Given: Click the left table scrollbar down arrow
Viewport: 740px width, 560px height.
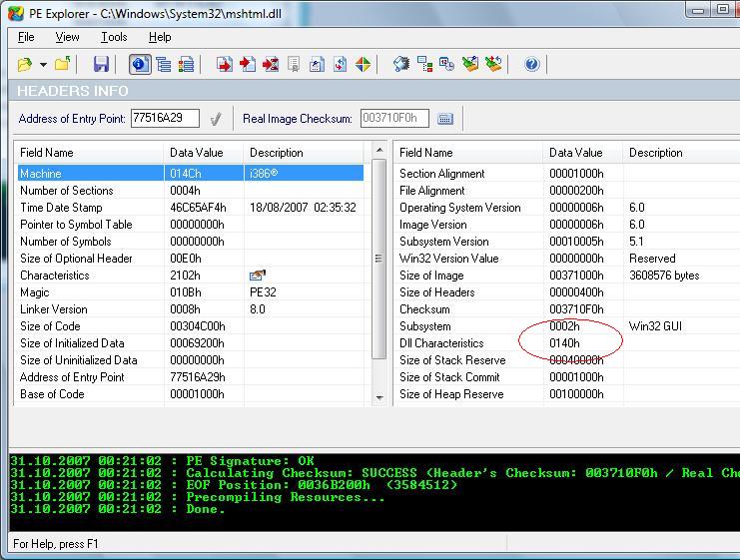Looking at the screenshot, I should tap(379, 397).
